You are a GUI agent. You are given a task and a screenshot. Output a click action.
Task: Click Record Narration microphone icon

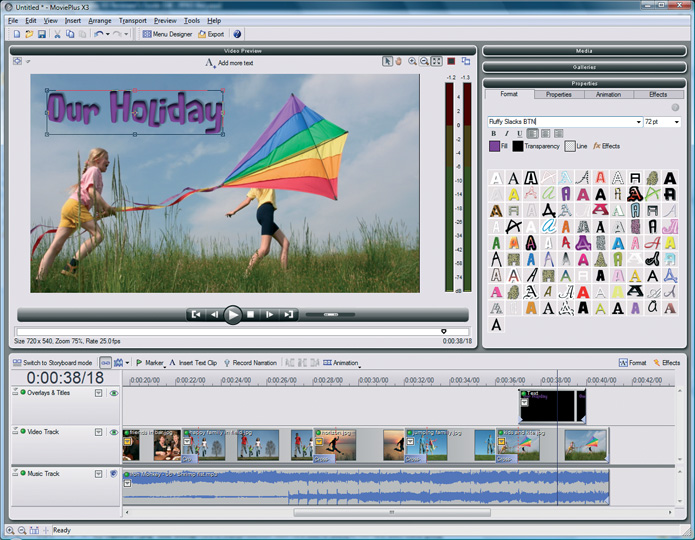pos(227,363)
